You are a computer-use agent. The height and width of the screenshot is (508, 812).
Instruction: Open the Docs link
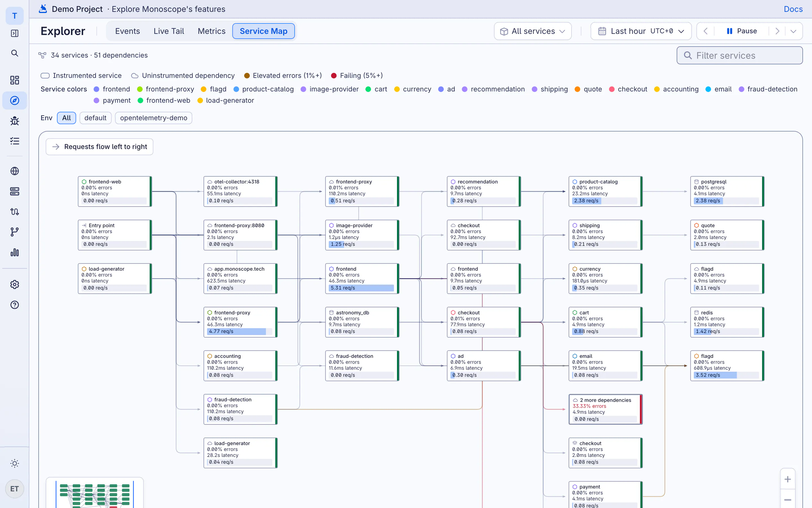[x=793, y=9]
